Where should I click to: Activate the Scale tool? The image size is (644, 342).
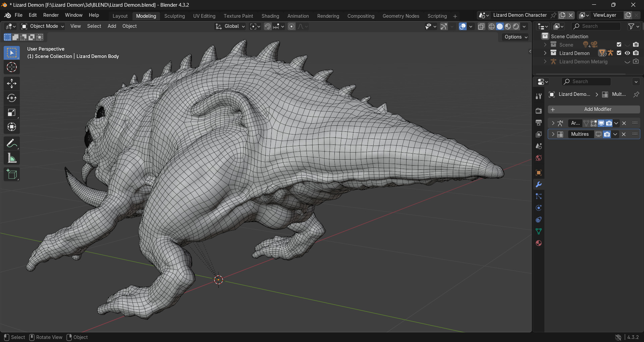(12, 112)
